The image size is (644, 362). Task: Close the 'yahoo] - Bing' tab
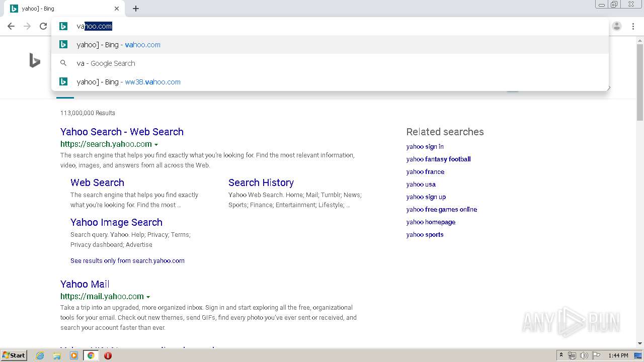pos(117,9)
